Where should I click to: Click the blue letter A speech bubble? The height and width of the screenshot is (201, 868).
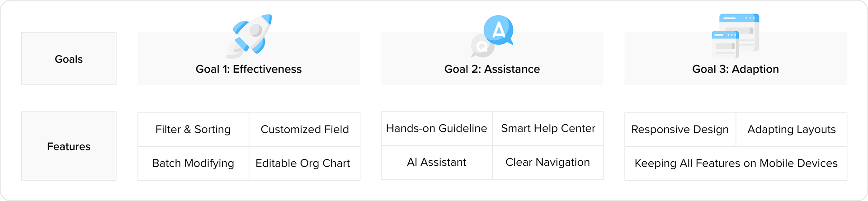[x=498, y=30]
